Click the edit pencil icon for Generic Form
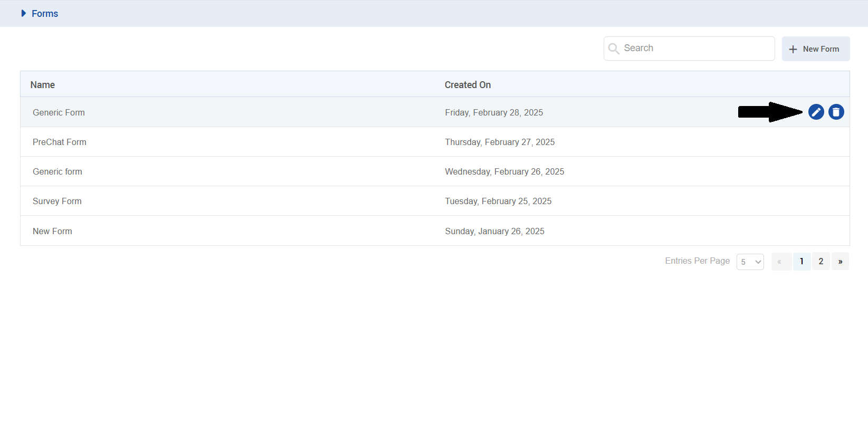 click(x=816, y=112)
